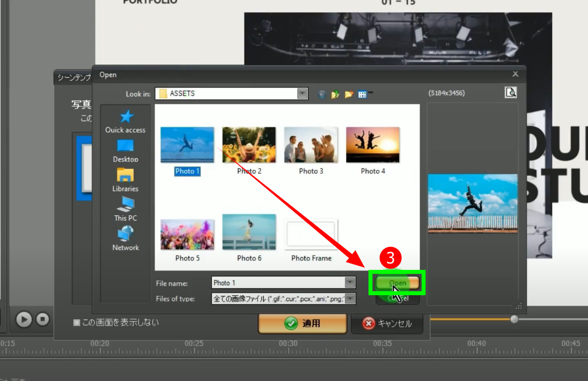Enable the この画面を表示しない checkbox
Image resolution: width=588 pixels, height=381 pixels.
(76, 322)
